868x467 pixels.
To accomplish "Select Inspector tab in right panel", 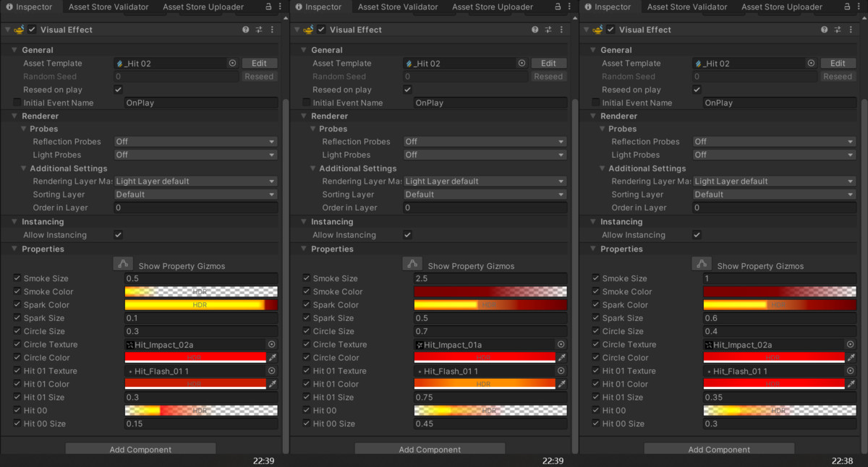I will point(608,7).
